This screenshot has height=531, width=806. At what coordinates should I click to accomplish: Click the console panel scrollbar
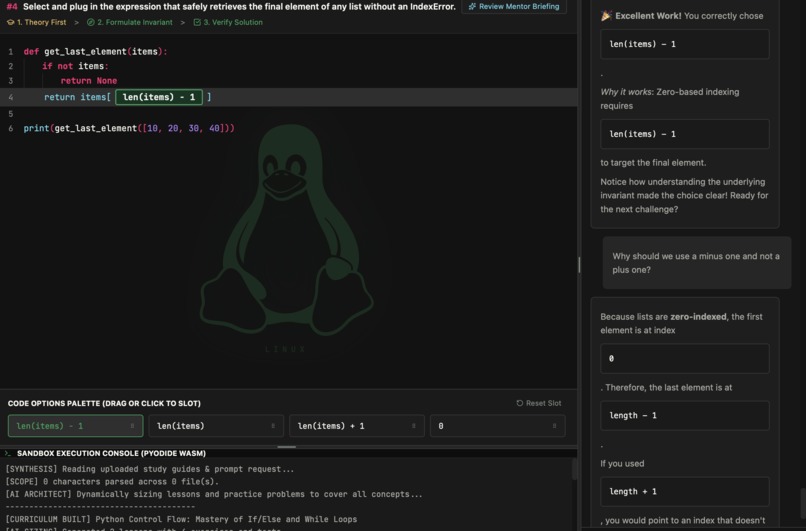point(574,469)
